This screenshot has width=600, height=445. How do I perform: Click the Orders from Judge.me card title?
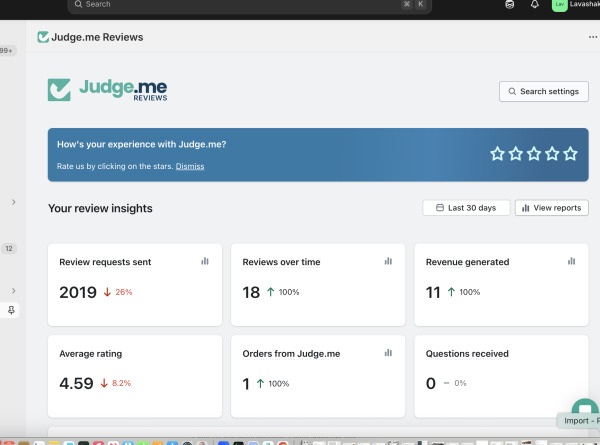tap(291, 354)
